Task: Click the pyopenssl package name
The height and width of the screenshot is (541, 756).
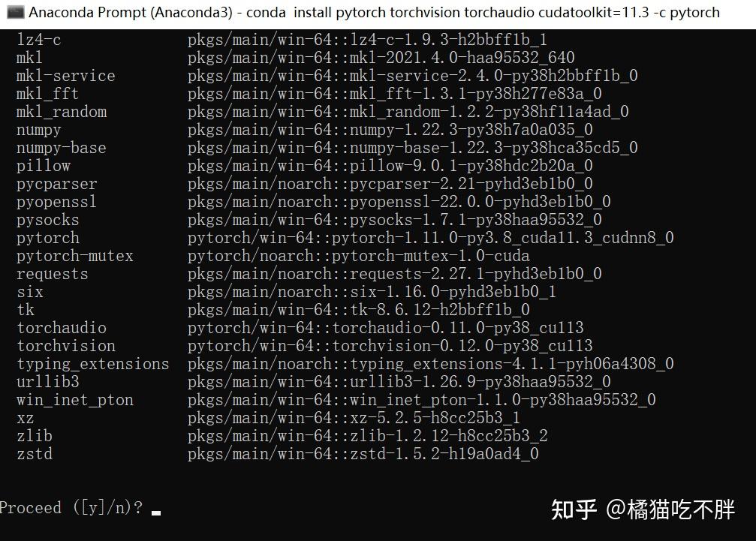Action: point(56,202)
